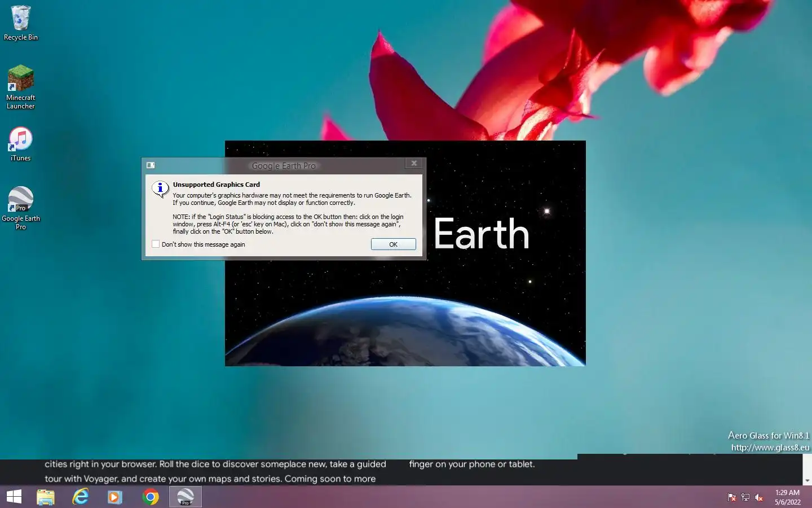The width and height of the screenshot is (812, 508).
Task: Click the info icon in the dialog
Action: (x=160, y=189)
